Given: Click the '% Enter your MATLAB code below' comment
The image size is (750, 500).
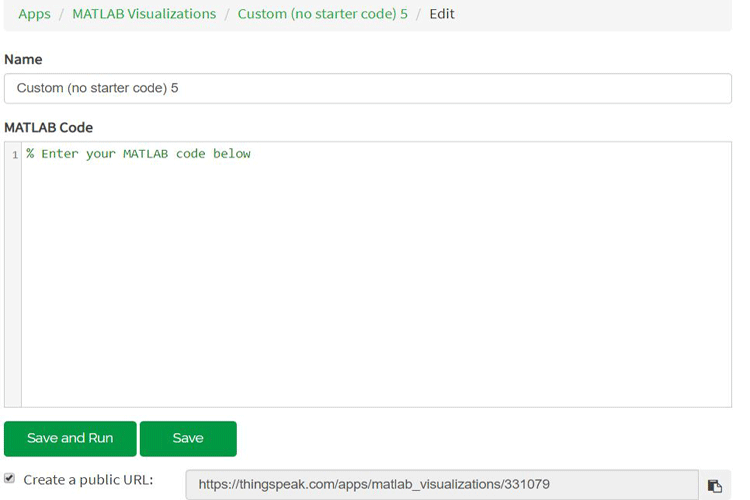Looking at the screenshot, I should click(139, 154).
